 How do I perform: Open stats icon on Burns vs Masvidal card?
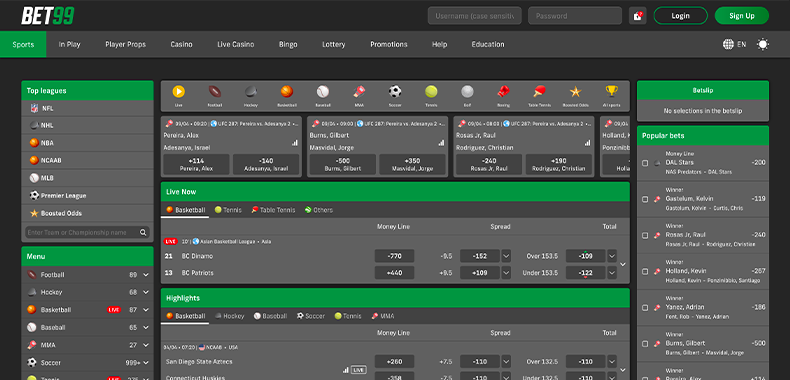click(441, 143)
